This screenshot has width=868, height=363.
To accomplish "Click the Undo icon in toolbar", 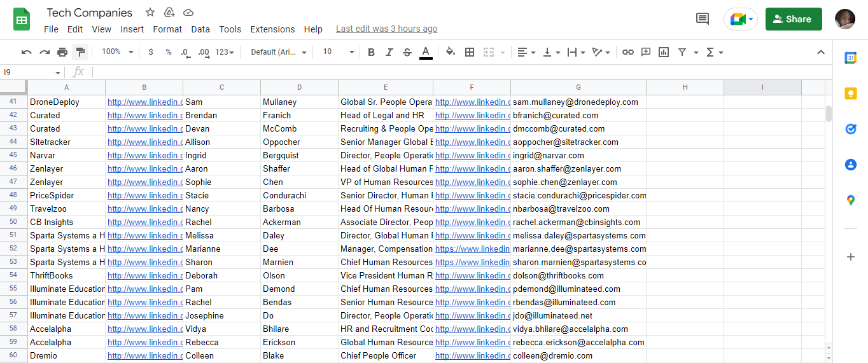I will click(x=27, y=52).
